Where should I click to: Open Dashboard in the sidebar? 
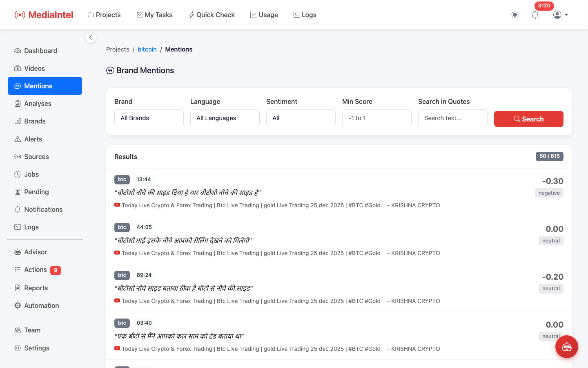[40, 51]
